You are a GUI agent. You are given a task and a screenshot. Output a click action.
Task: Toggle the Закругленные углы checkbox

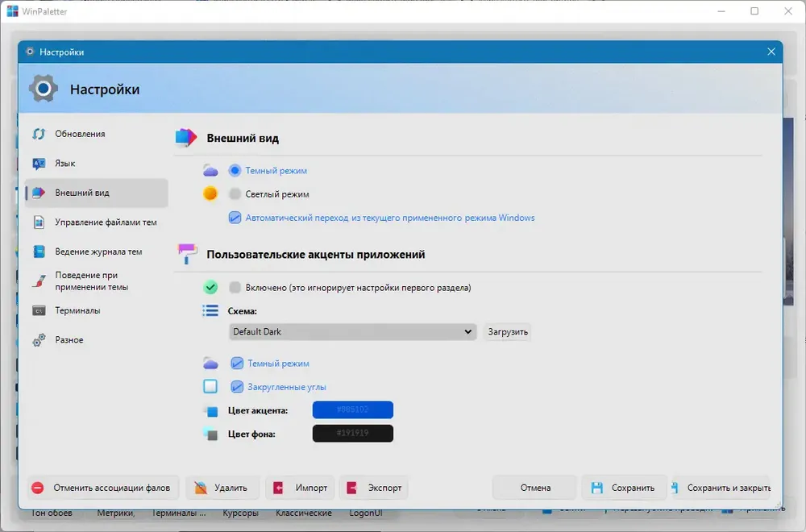pyautogui.click(x=236, y=387)
